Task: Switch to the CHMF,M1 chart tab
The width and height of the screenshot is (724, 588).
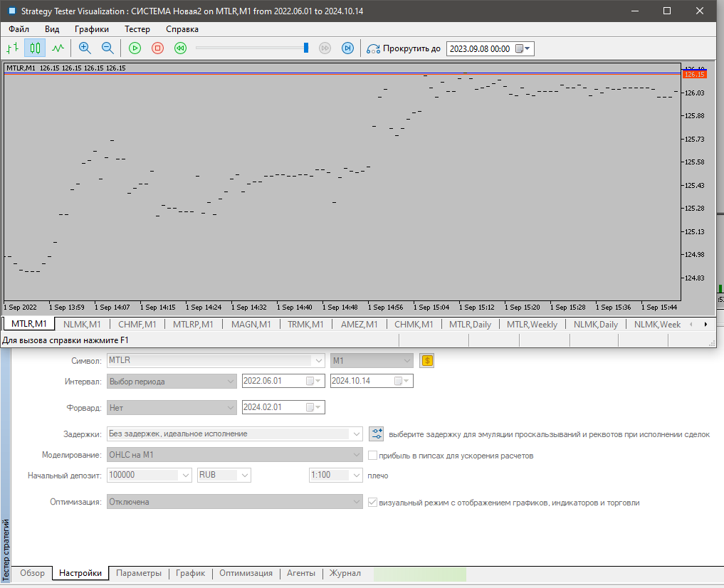Action: [137, 325]
